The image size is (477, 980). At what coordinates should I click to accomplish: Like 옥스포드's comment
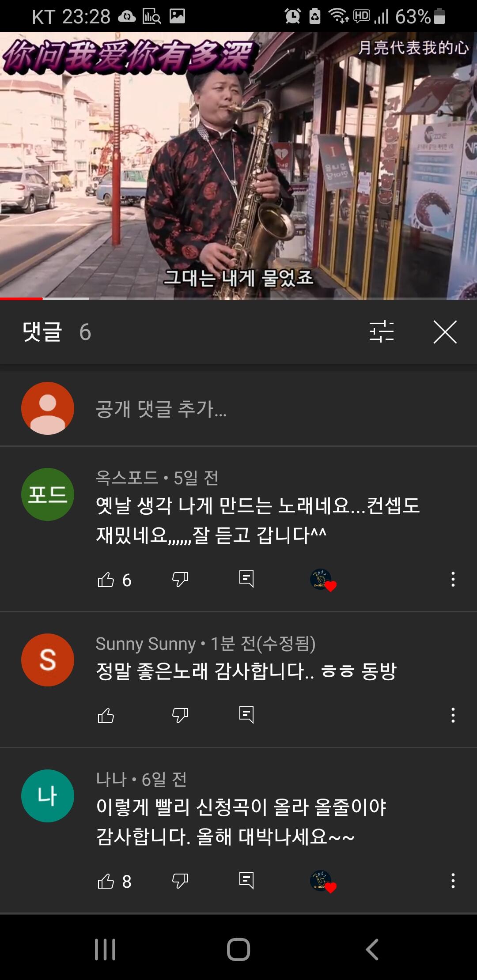(x=106, y=579)
